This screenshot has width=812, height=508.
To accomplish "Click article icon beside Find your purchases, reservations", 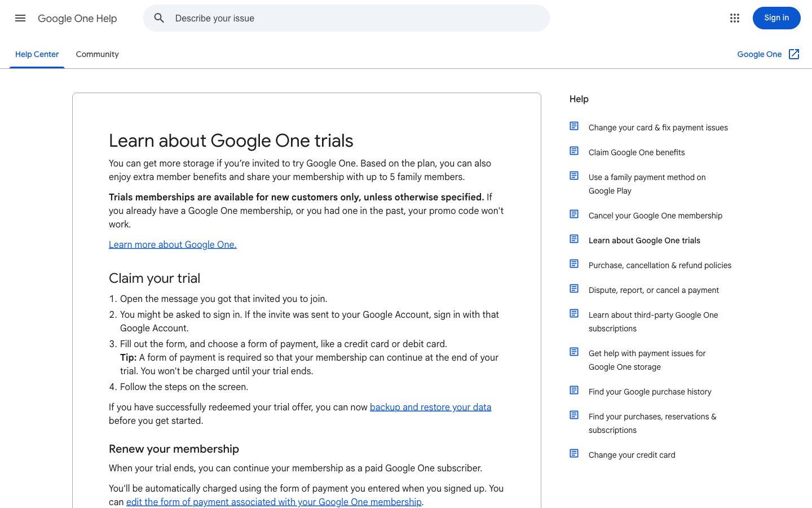I will pos(574,415).
